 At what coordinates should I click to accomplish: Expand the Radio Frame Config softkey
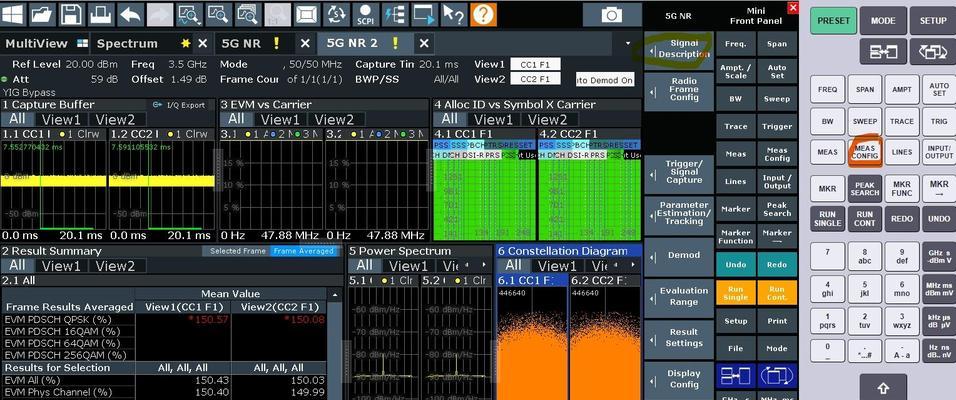[679, 90]
